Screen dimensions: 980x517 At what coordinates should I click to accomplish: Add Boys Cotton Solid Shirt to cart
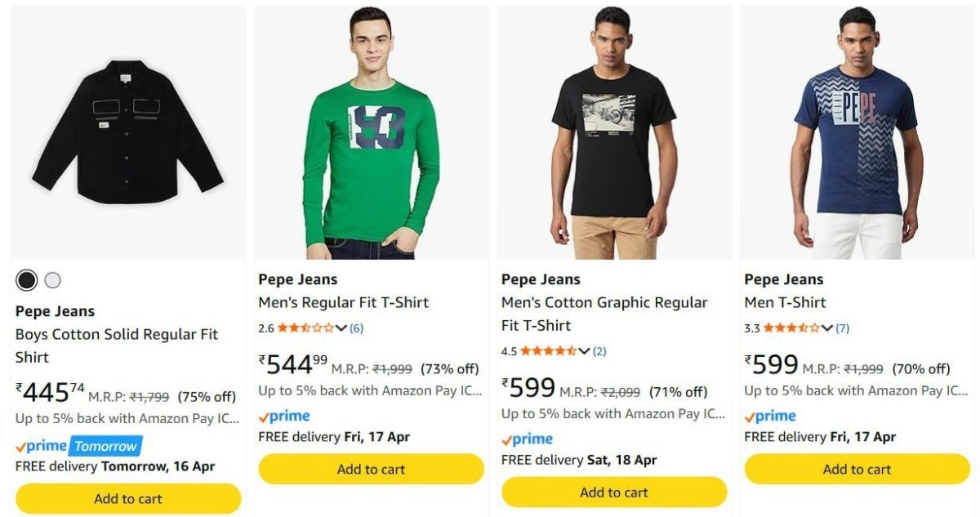[128, 498]
